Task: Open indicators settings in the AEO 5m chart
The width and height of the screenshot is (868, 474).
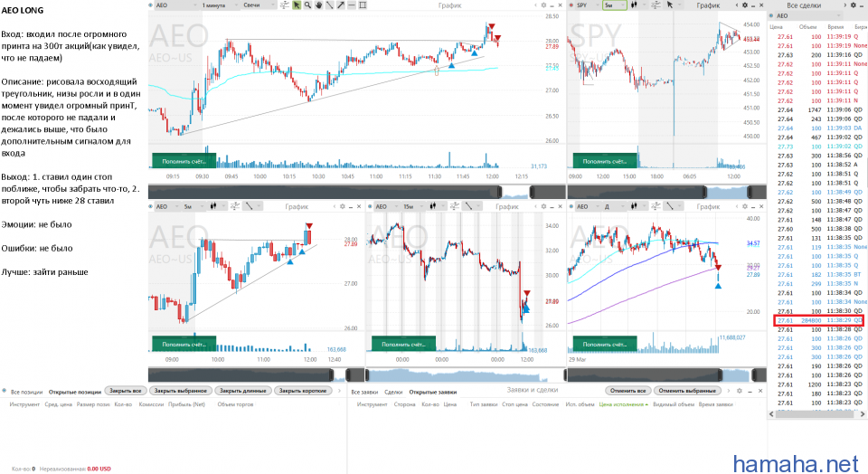Action: [x=235, y=206]
